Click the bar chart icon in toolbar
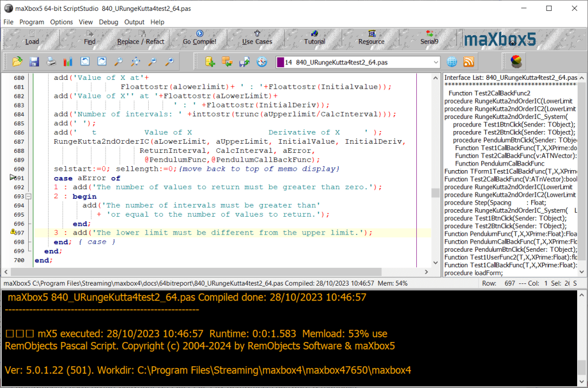Image resolution: width=588 pixels, height=388 pixels. point(68,62)
